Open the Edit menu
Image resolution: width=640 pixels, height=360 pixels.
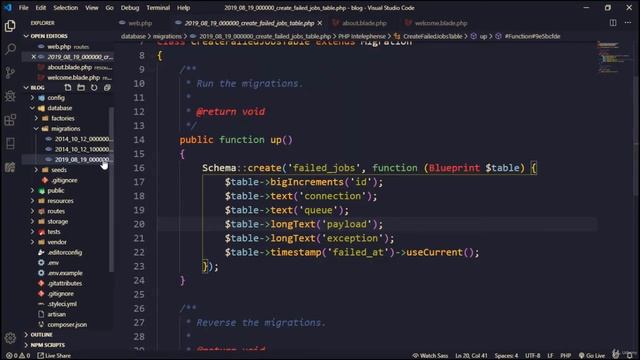point(40,8)
